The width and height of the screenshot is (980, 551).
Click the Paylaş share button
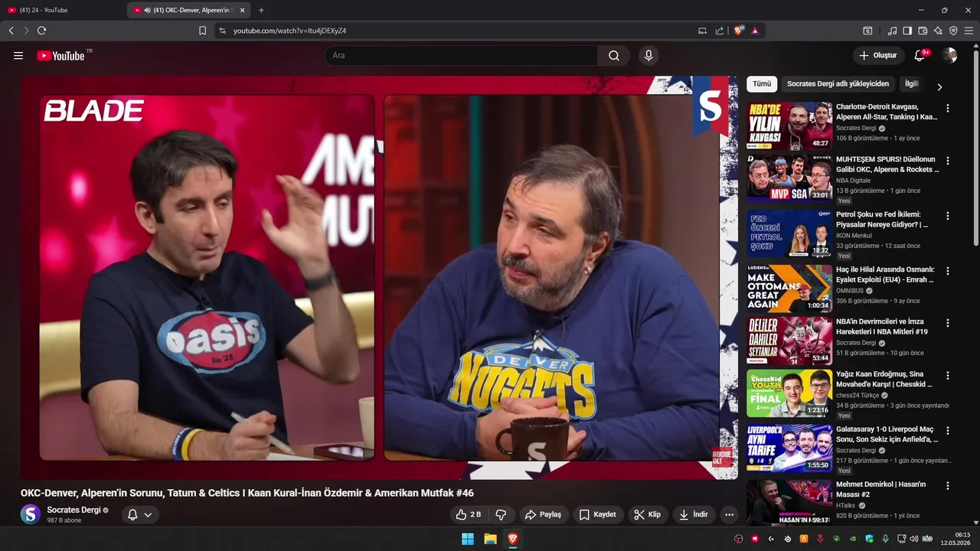pyautogui.click(x=544, y=514)
